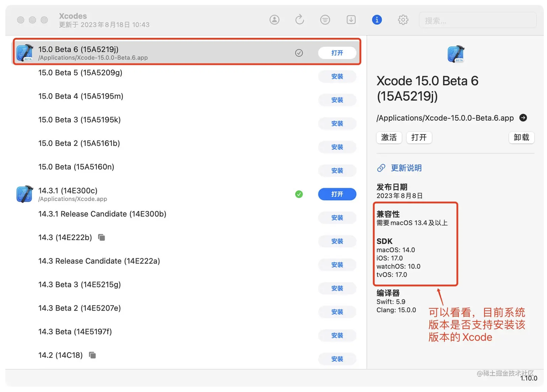Show only installed versions via the download icon
The image size is (547, 392).
[351, 20]
